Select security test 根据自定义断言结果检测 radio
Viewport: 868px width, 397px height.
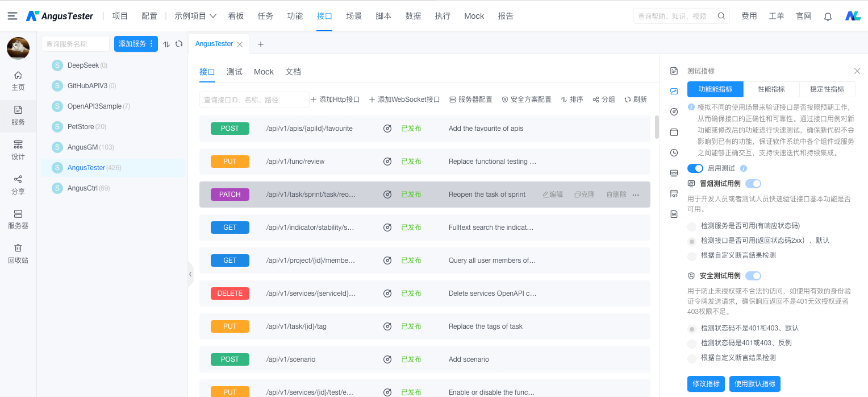(692, 358)
